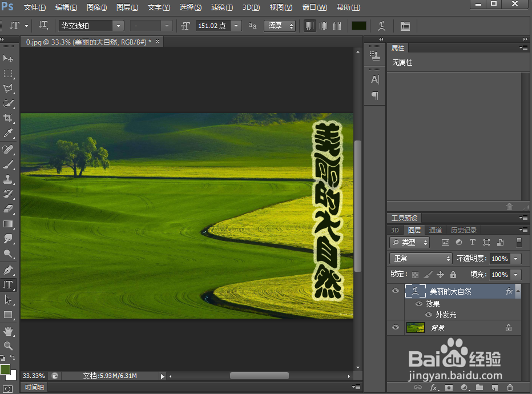Open the blend mode dropdown 正常
This screenshot has height=394, width=532.
pos(421,259)
